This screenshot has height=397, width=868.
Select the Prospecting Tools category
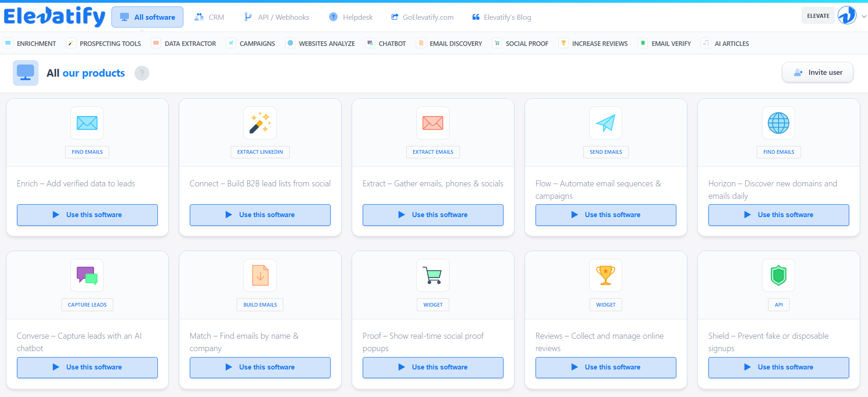pos(104,44)
